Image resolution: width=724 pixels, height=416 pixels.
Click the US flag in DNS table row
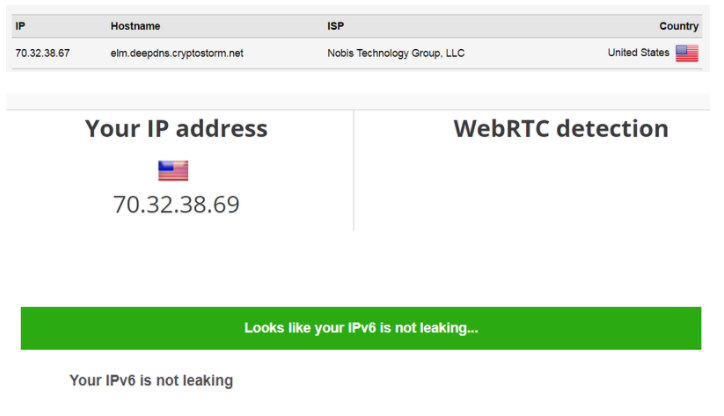click(687, 53)
